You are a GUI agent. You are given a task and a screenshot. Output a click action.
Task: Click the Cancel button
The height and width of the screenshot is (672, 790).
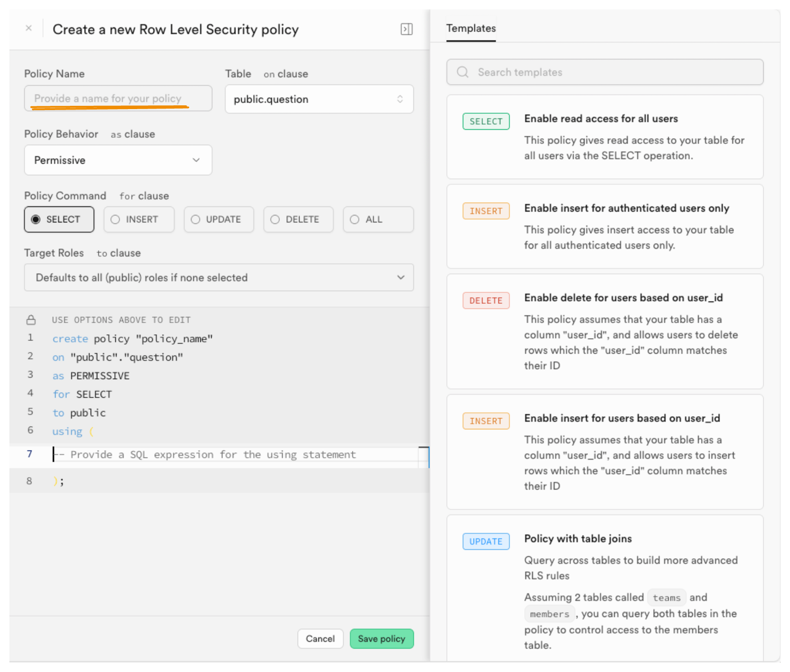[x=320, y=639]
